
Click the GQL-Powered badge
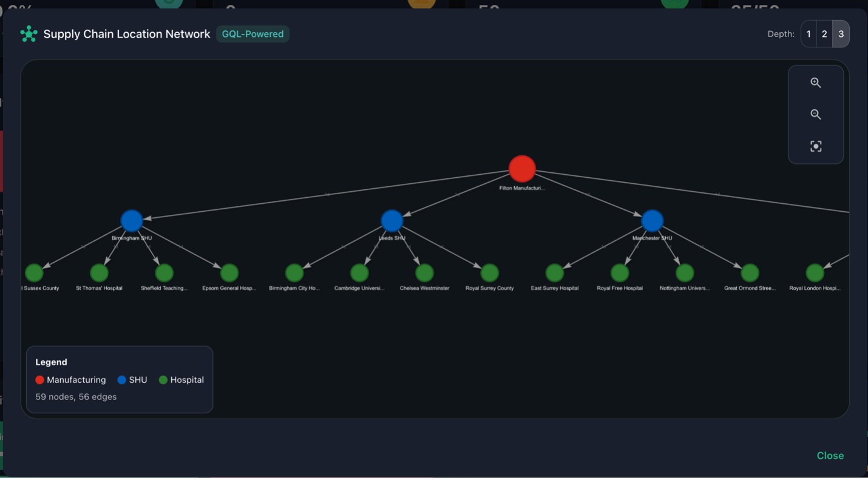coord(253,34)
